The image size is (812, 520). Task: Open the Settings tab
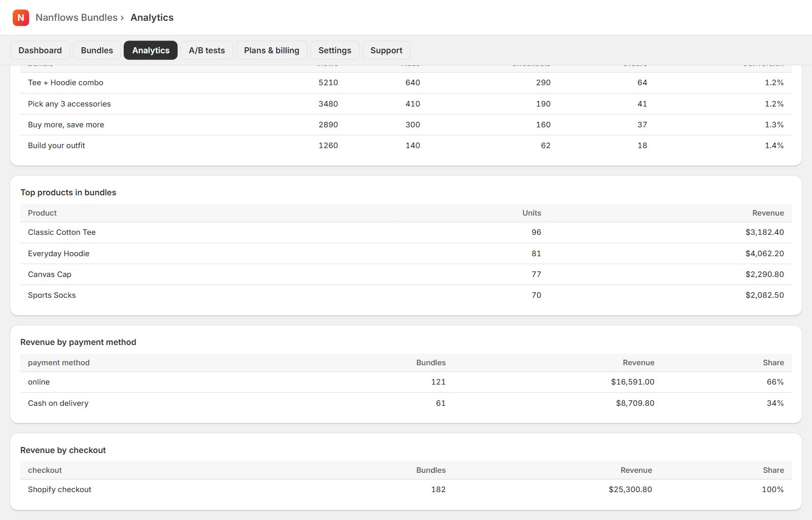(x=335, y=50)
